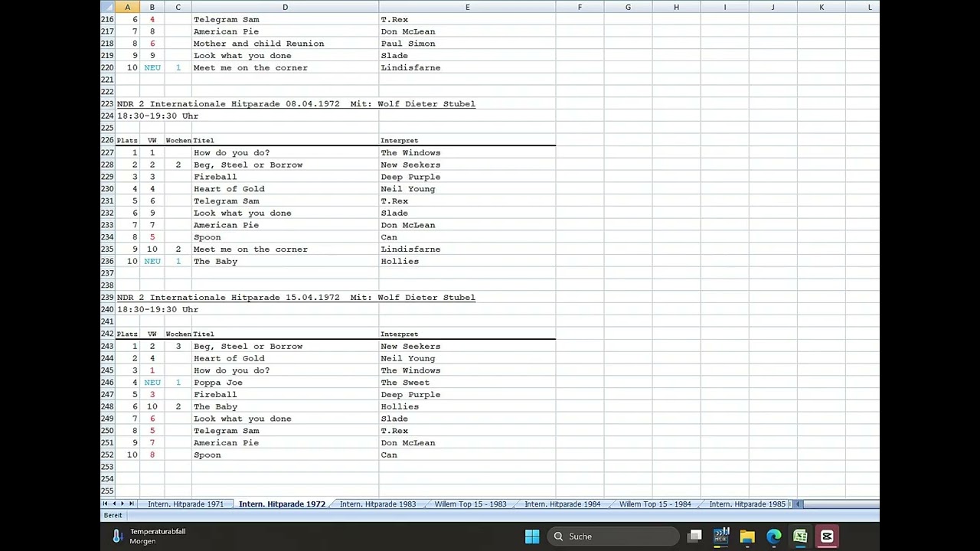This screenshot has width=980, height=551.
Task: Go to the Willem Top 15 - 1984 sheet
Action: point(655,504)
